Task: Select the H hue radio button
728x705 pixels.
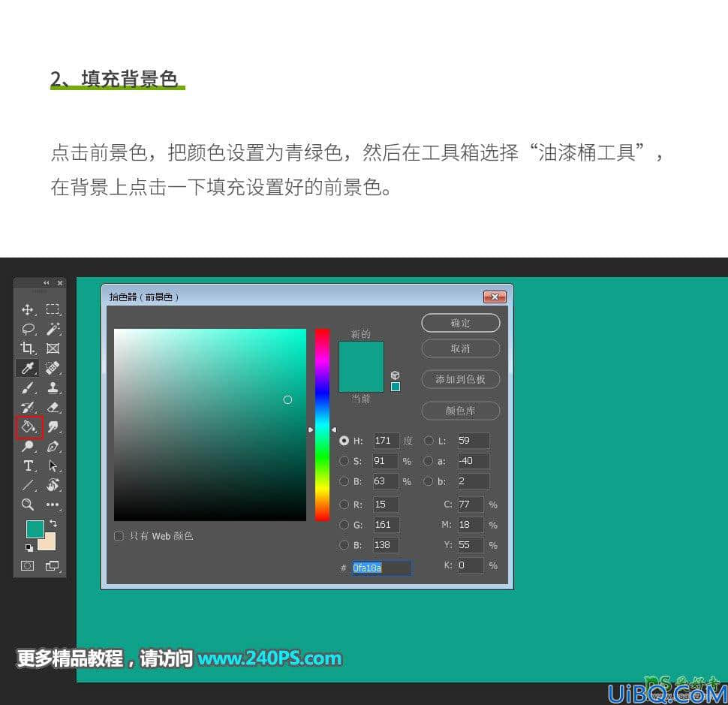Action: [x=344, y=441]
